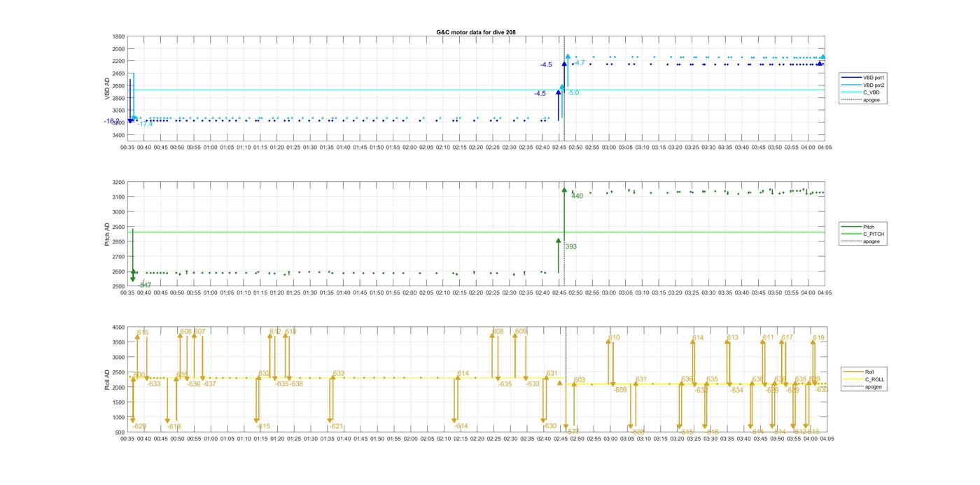The height and width of the screenshot is (485, 980).
Task: Click the '-637' roll move label
Action: (209, 384)
